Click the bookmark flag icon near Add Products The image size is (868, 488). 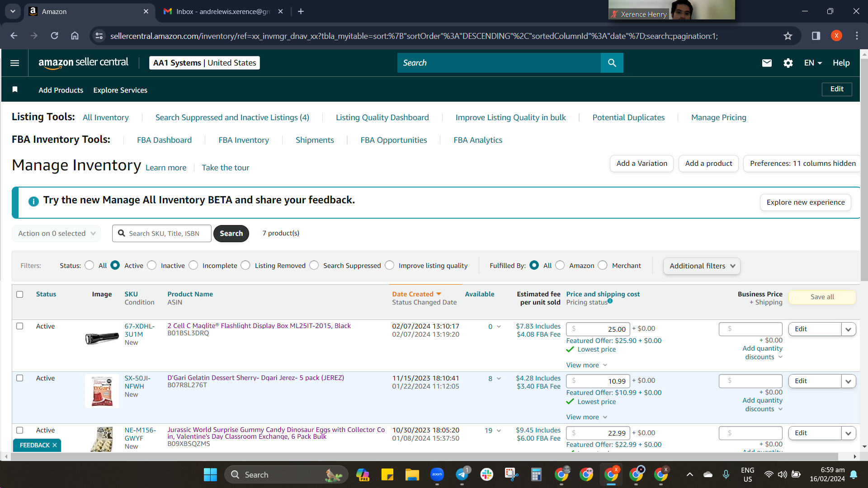pyautogui.click(x=15, y=89)
